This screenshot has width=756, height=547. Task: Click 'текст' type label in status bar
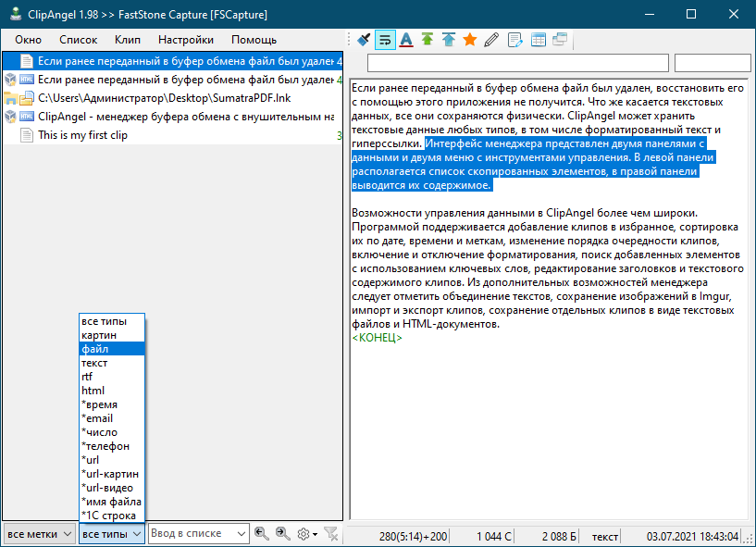(605, 537)
